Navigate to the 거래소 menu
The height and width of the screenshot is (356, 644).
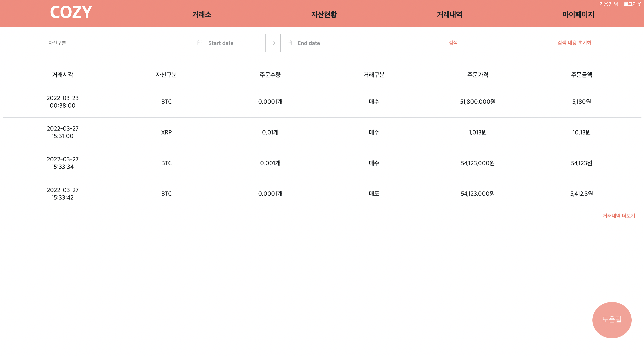(202, 14)
